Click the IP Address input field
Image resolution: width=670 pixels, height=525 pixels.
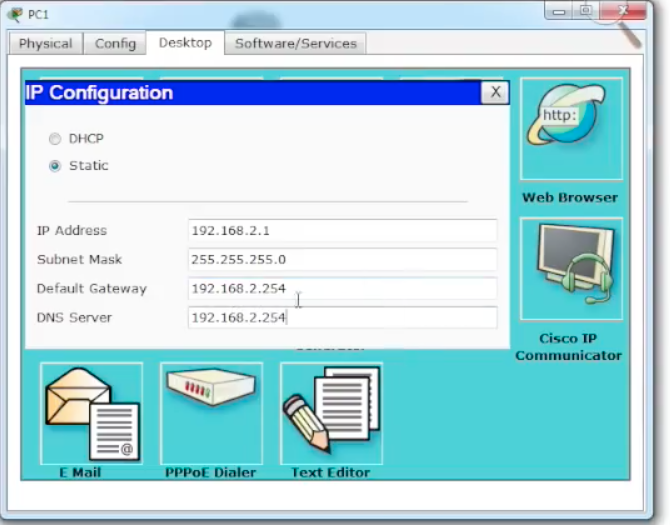[x=342, y=231]
